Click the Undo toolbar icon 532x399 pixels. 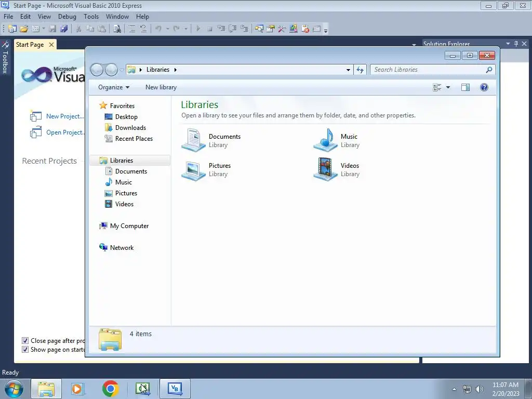click(x=158, y=29)
